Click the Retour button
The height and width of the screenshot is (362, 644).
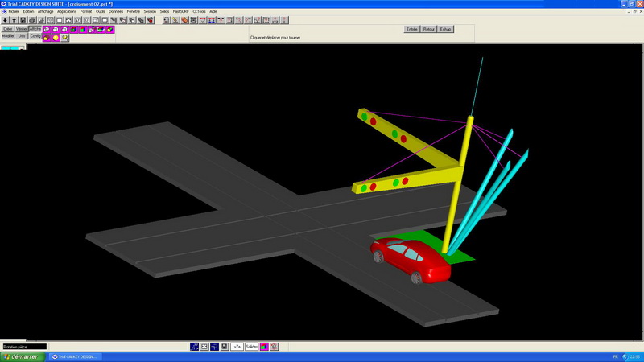click(x=429, y=29)
